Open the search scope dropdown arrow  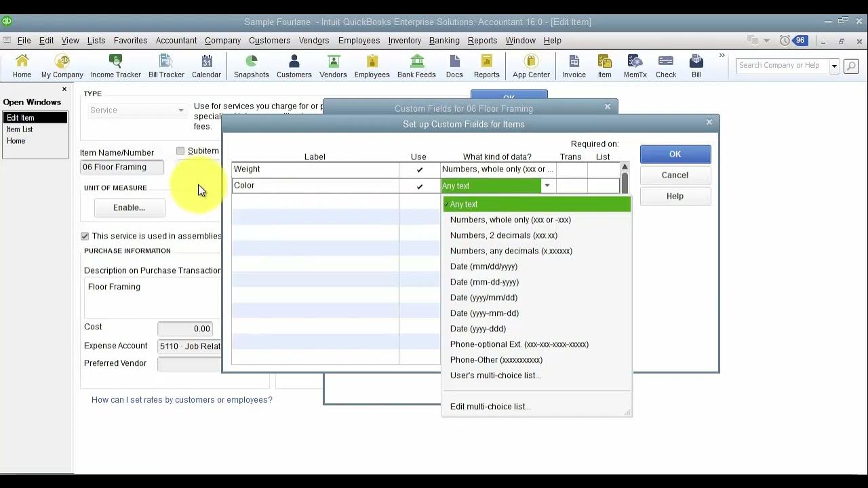(x=835, y=66)
